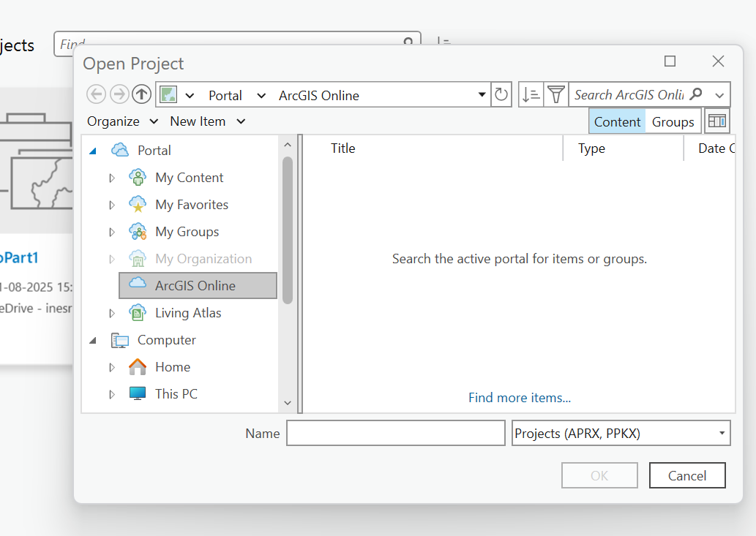Open the filter options

click(x=556, y=94)
